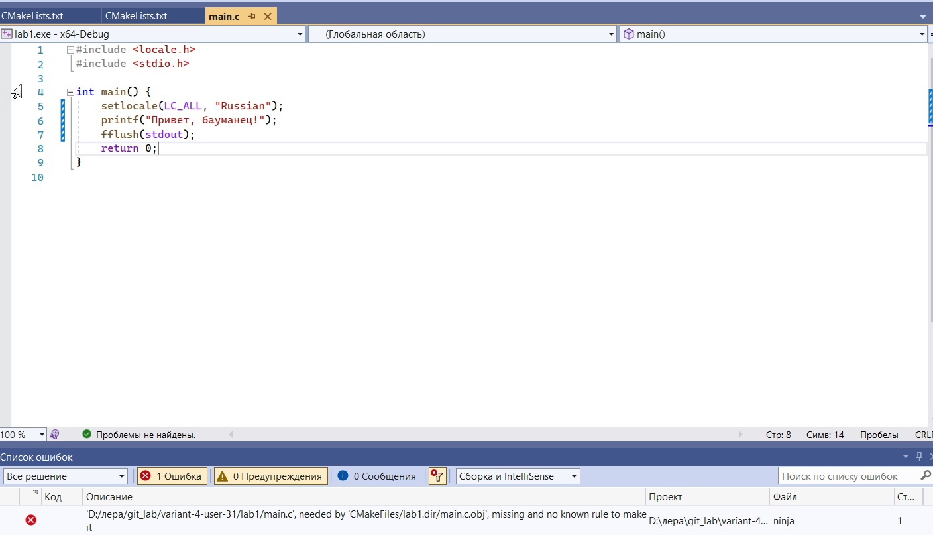
Task: Toggle the '0 Предупреждения' warnings filter
Action: 270,476
